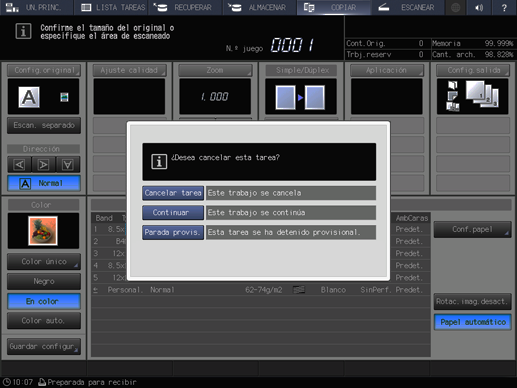Click the small green original format icon

64,97
